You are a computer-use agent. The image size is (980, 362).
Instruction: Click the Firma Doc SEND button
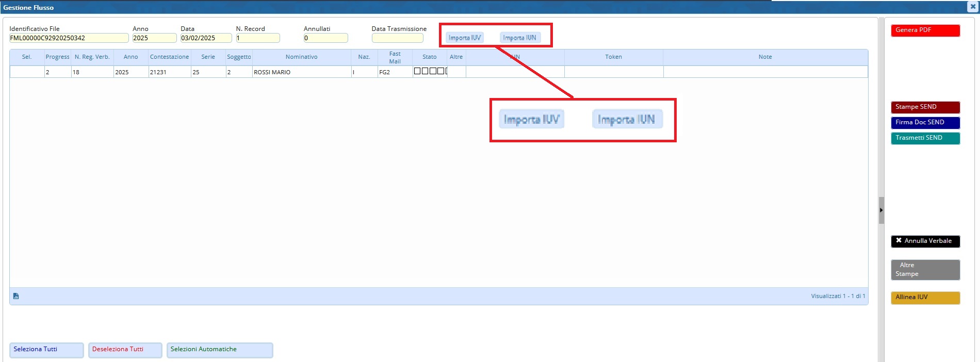click(x=925, y=123)
